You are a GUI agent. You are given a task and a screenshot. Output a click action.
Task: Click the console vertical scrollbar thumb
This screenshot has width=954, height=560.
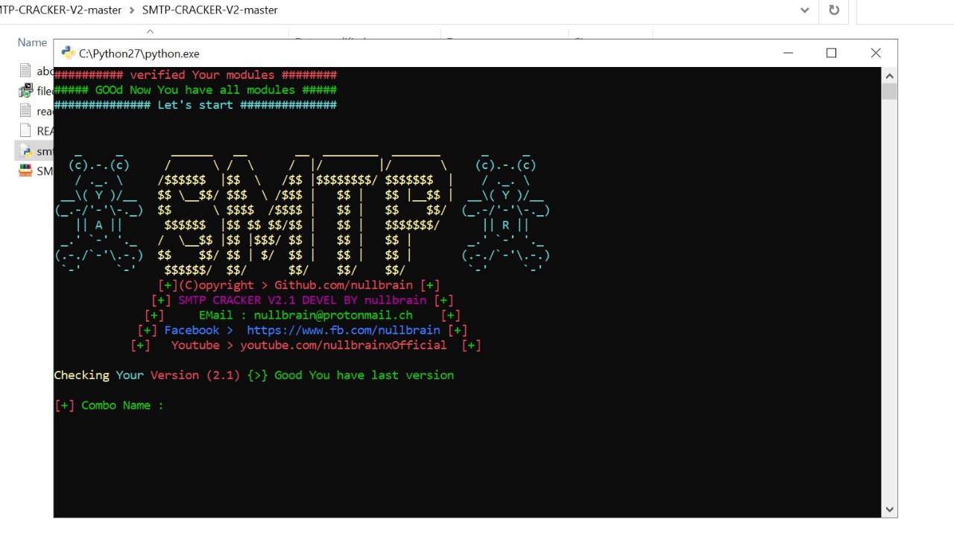coord(889,92)
